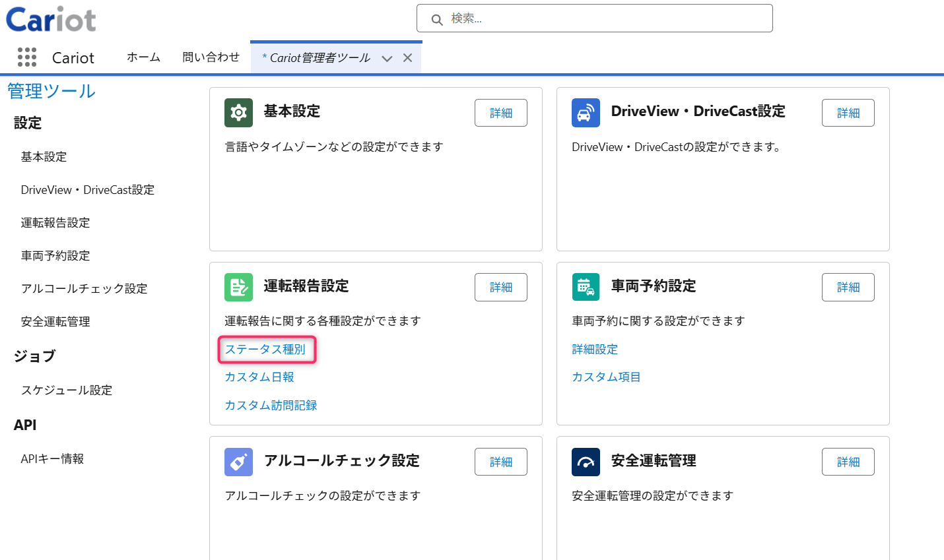Image resolution: width=944 pixels, height=560 pixels.
Task: Switch to the ホーム tab
Action: (x=143, y=57)
